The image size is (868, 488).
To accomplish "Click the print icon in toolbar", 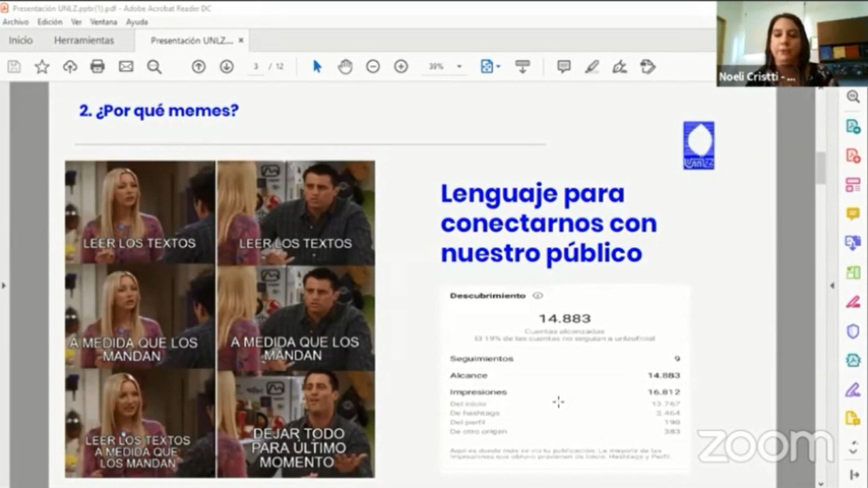I will pyautogui.click(x=98, y=66).
